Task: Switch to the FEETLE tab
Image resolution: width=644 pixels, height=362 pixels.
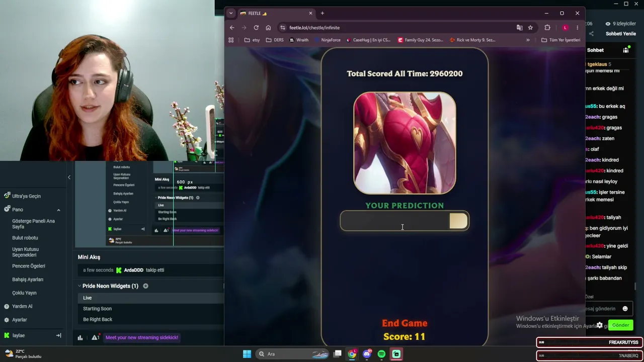Action: tap(275, 13)
